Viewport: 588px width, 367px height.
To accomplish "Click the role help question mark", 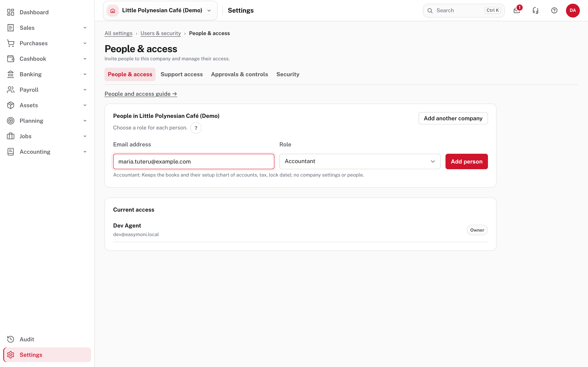I will tap(196, 128).
